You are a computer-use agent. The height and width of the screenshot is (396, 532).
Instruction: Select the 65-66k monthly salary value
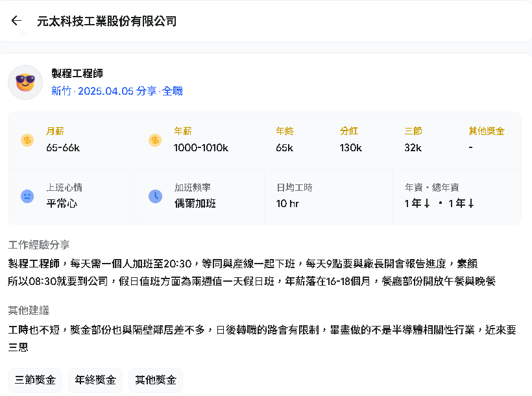63,148
